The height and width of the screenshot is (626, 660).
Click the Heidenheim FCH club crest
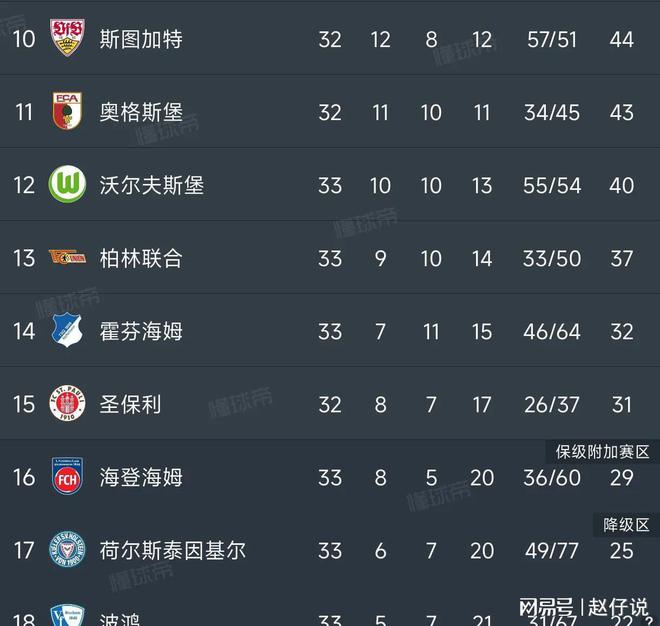click(x=67, y=477)
